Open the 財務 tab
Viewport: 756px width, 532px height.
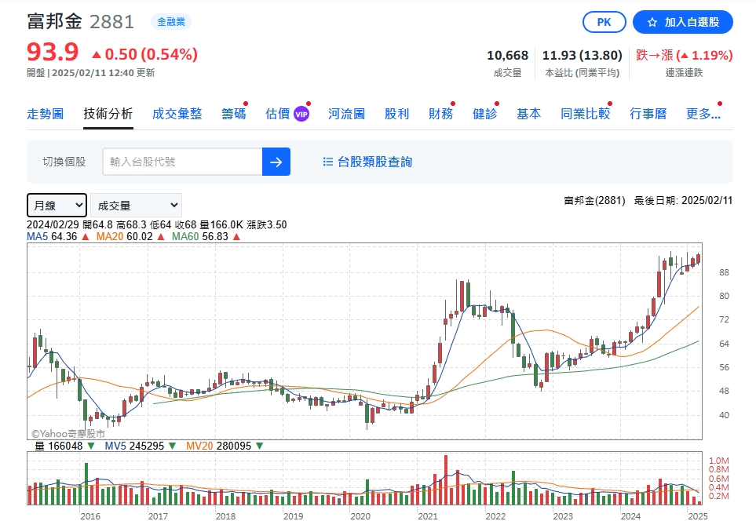click(x=441, y=114)
